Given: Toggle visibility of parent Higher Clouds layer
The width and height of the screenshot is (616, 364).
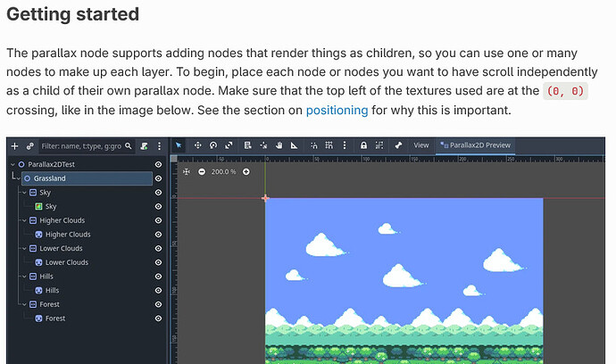Looking at the screenshot, I should click(158, 220).
